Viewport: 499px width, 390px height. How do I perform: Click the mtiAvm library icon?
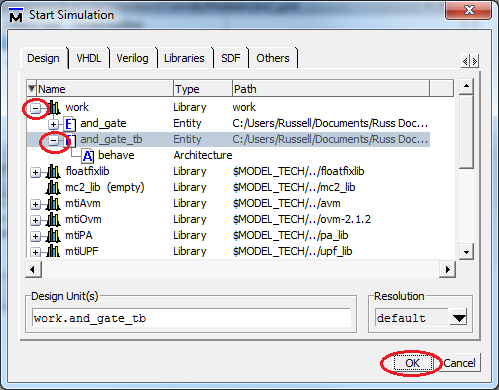[x=53, y=204]
